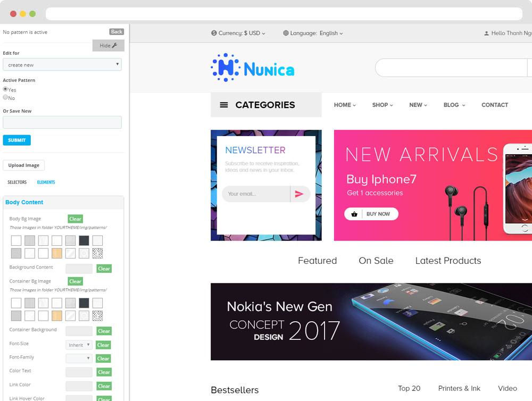Open the Language English dropdown
The width and height of the screenshot is (532, 401).
pyautogui.click(x=313, y=34)
